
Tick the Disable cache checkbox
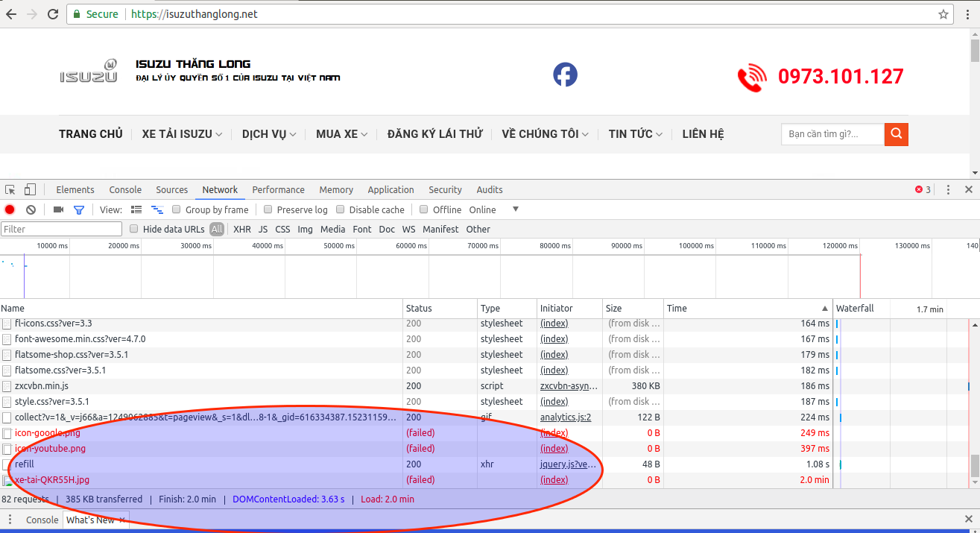click(x=341, y=209)
